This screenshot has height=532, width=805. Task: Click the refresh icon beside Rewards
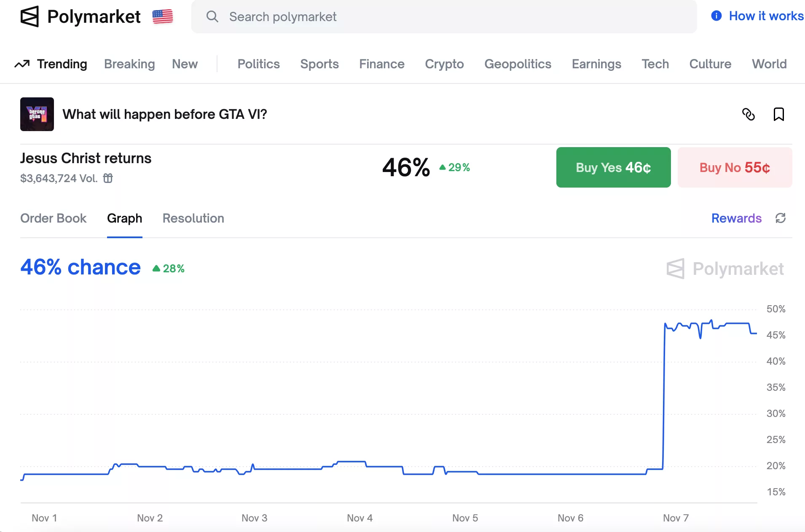pyautogui.click(x=781, y=218)
